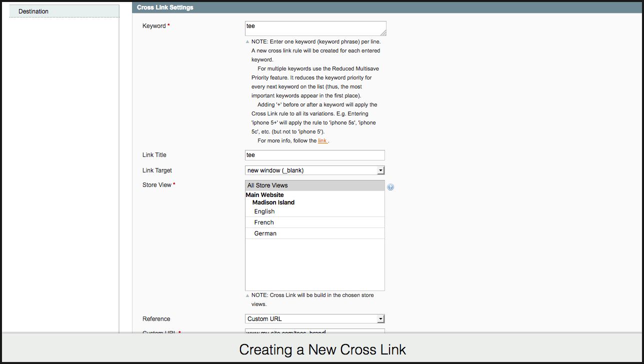Click the help icon beside Store View
The width and height of the screenshot is (644, 364).
tap(390, 187)
